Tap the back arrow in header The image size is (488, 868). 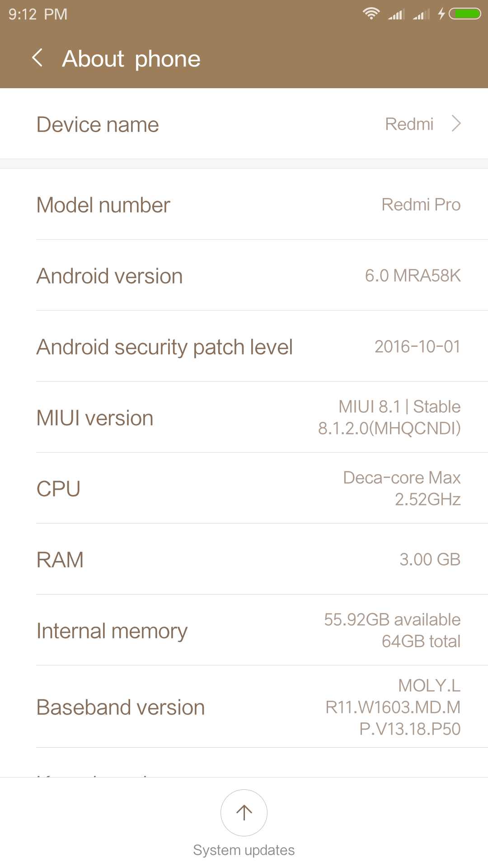(x=38, y=58)
